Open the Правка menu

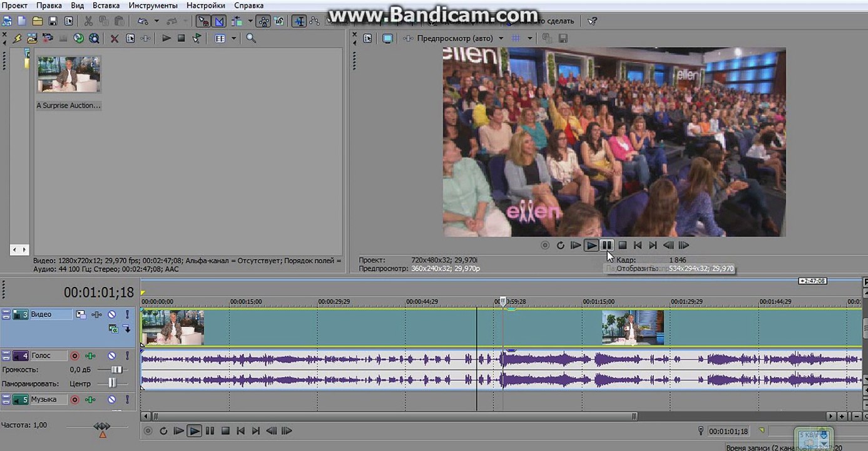[49, 6]
